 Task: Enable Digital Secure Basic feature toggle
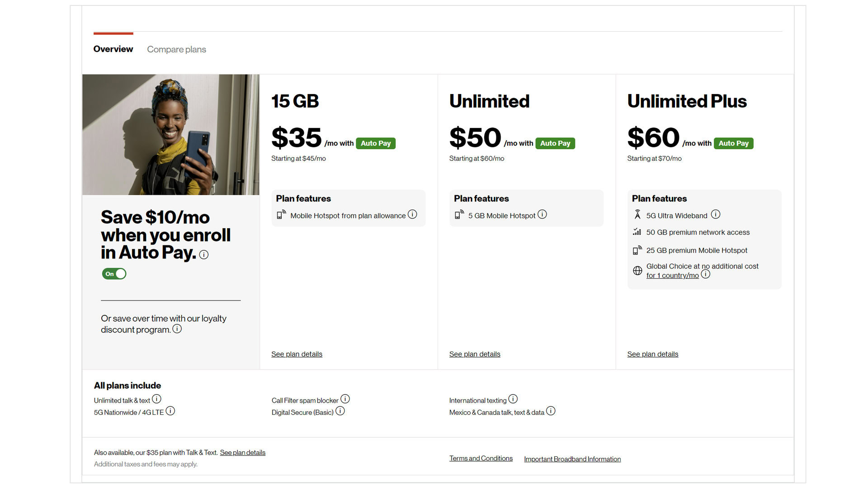pos(340,411)
